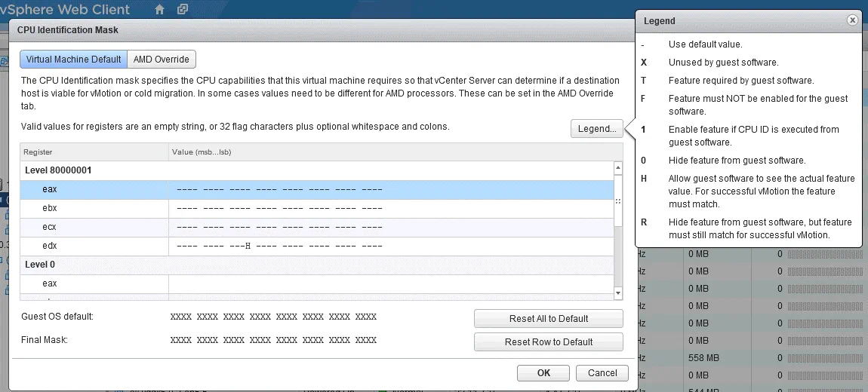Switch to the Virtual Machine Default tab
Image resolution: width=868 pixels, height=392 pixels.
[x=73, y=60]
